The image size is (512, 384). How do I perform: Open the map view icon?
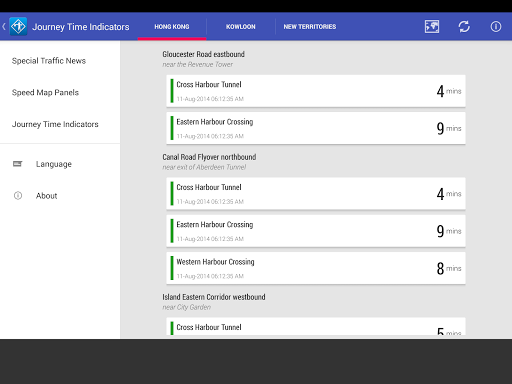(432, 27)
